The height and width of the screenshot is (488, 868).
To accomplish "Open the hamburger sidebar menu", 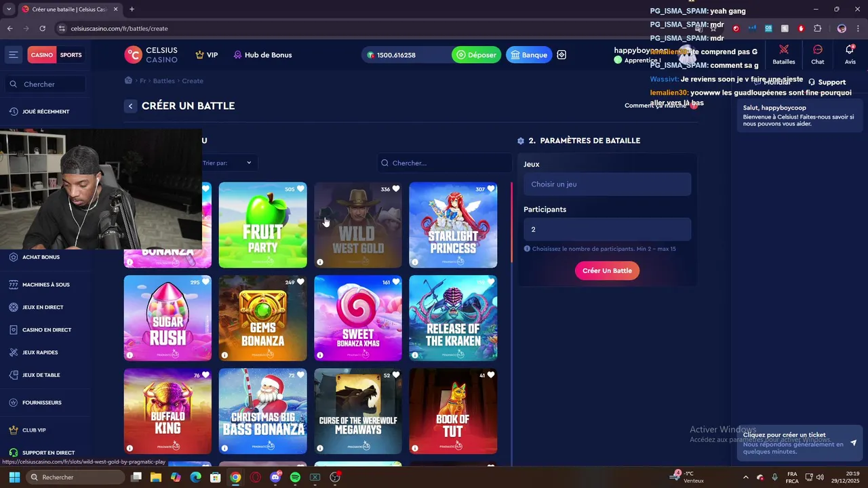I will coord(13,55).
